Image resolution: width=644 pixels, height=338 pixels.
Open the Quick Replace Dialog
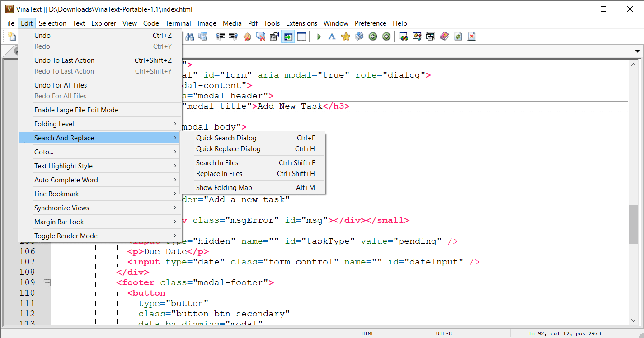point(253,148)
